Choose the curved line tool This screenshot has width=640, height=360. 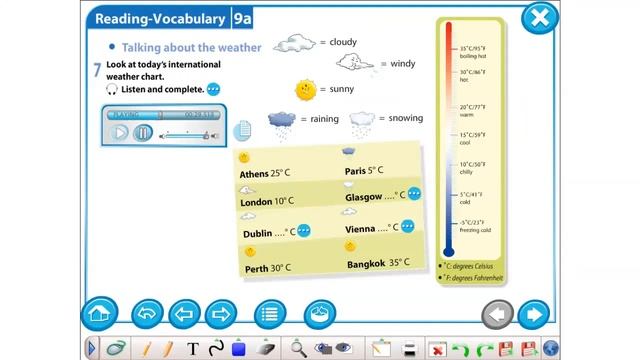[216, 348]
